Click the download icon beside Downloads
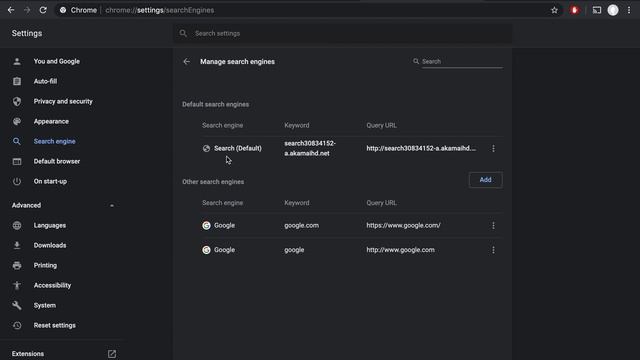 tap(17, 245)
